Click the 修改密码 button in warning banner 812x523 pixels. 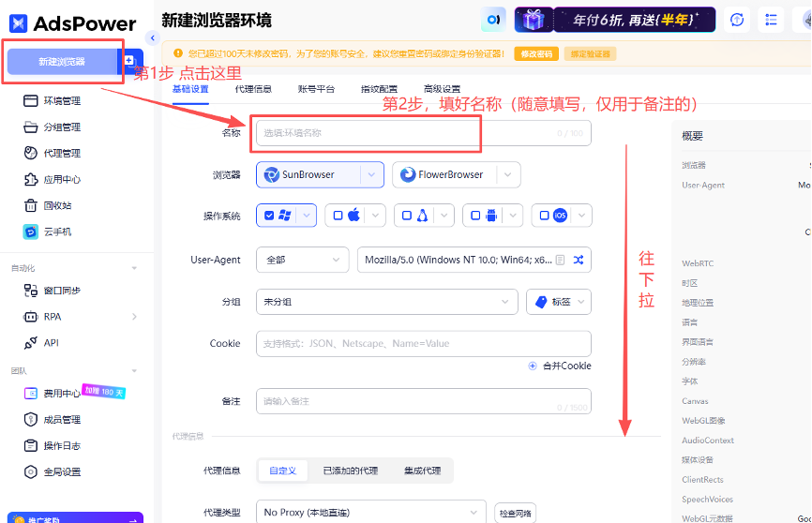[x=537, y=54]
